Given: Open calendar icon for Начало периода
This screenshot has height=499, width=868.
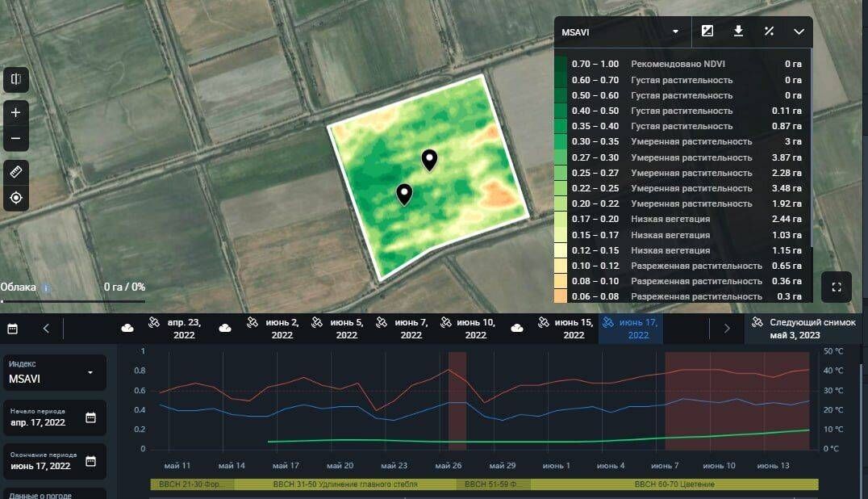Looking at the screenshot, I should point(91,417).
